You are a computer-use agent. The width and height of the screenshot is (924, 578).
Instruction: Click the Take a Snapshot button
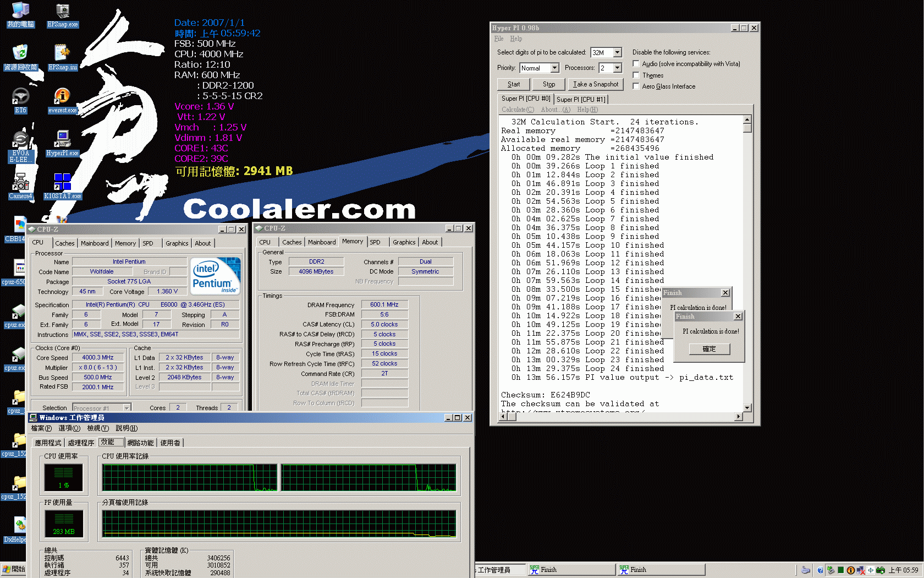pyautogui.click(x=596, y=84)
